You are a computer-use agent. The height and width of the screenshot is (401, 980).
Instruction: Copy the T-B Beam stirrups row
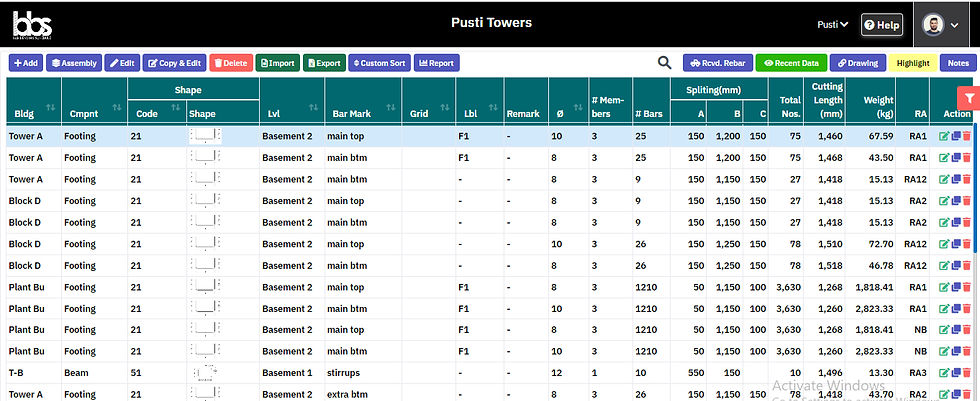956,374
